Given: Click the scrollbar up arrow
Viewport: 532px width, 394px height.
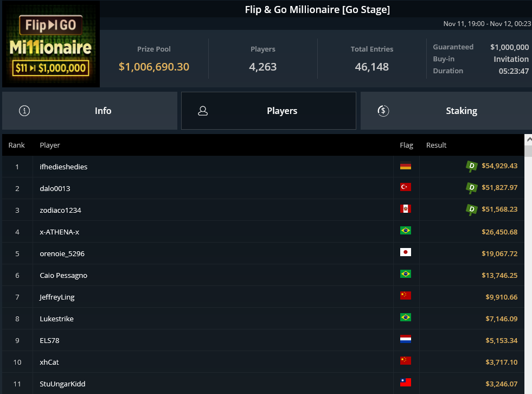Looking at the screenshot, I should coord(528,139).
